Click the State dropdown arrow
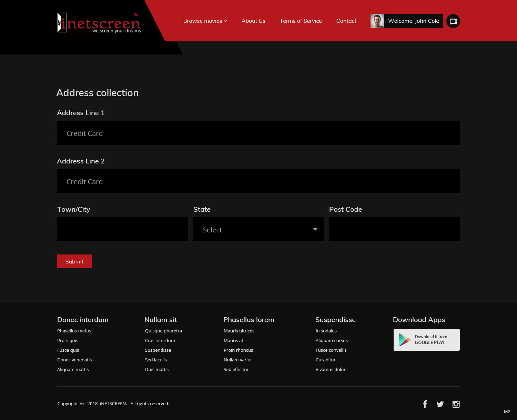517x420 pixels. coord(315,229)
